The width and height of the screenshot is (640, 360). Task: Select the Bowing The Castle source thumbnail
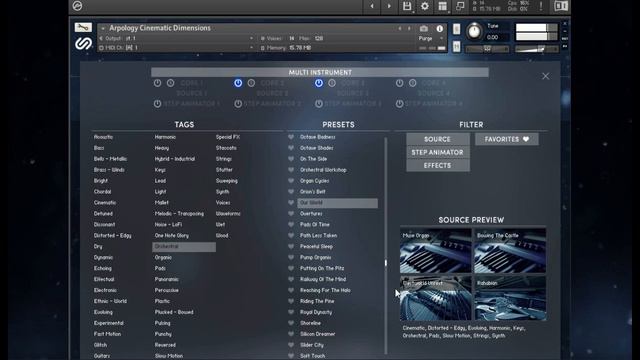510,250
